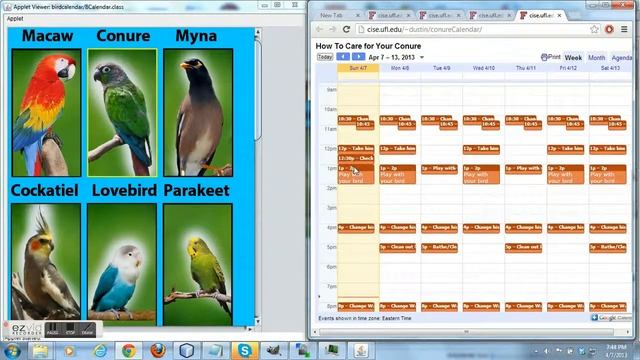Close the New Tab browser tab
The height and width of the screenshot is (360, 640).
358,15
